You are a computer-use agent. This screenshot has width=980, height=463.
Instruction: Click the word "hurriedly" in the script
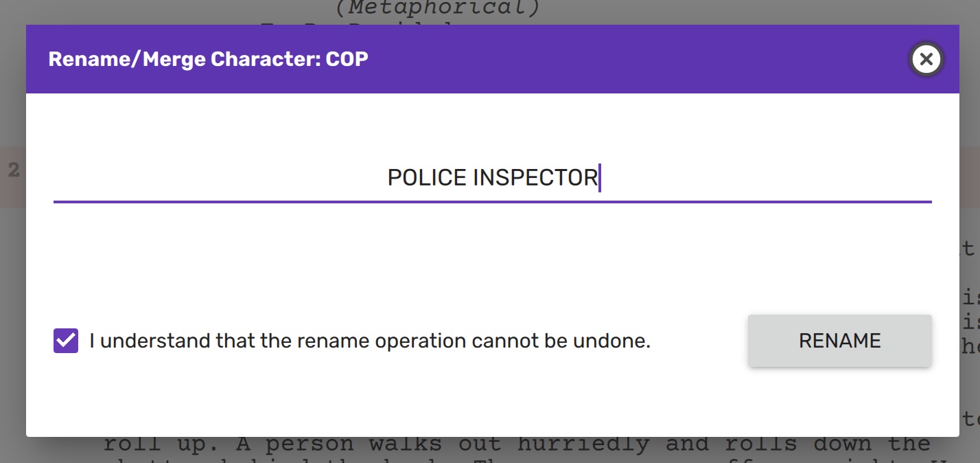click(583, 444)
